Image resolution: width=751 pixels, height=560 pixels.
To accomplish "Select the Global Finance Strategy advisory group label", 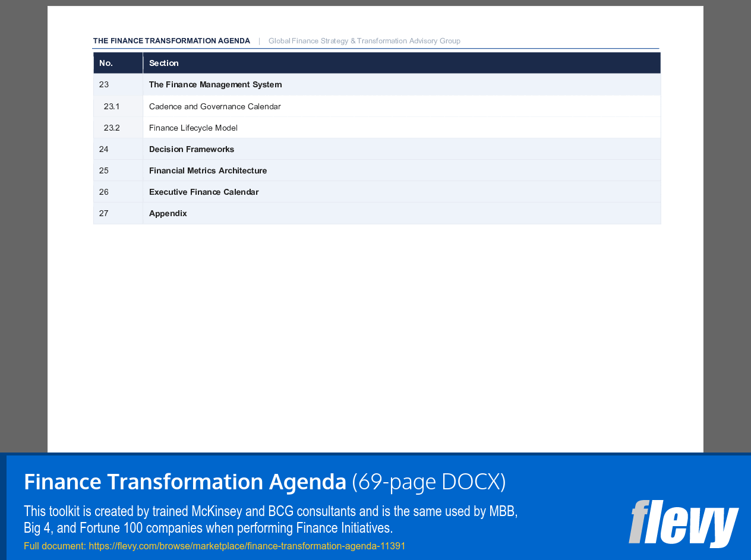I will [364, 40].
